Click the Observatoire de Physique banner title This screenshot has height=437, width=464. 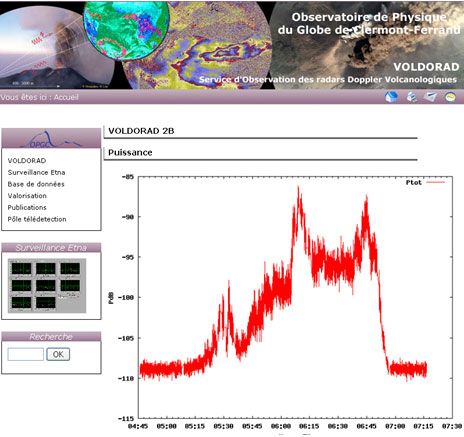click(369, 23)
